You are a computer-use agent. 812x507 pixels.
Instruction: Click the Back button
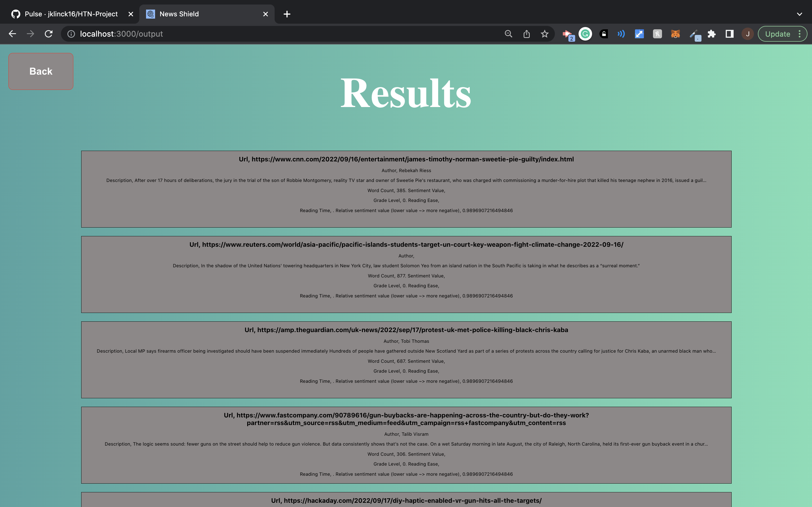(x=41, y=71)
